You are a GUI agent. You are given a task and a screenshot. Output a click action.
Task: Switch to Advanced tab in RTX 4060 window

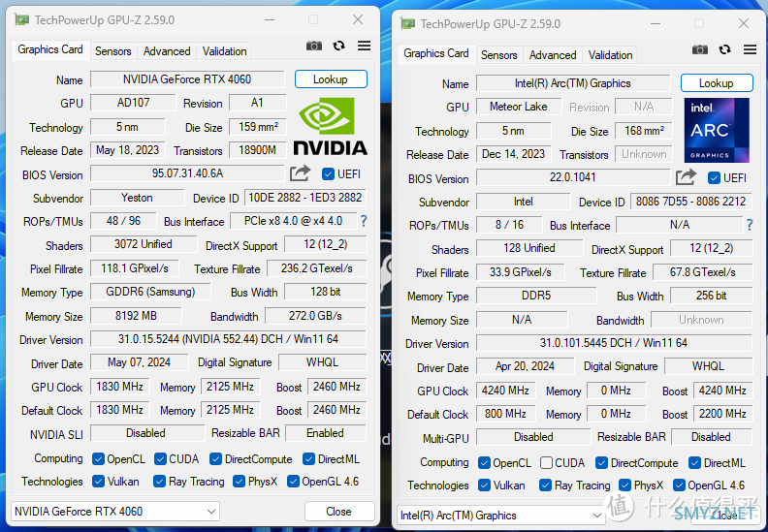click(x=167, y=51)
